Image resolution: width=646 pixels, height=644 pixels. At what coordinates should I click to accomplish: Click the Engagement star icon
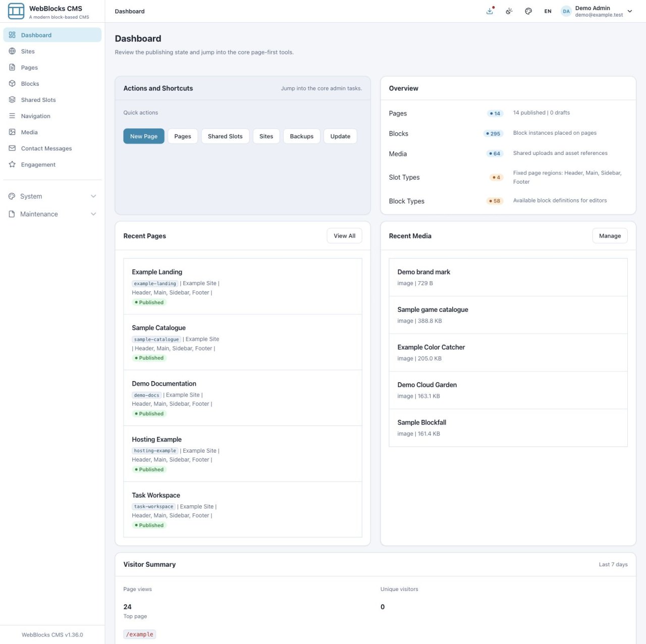pyautogui.click(x=12, y=164)
